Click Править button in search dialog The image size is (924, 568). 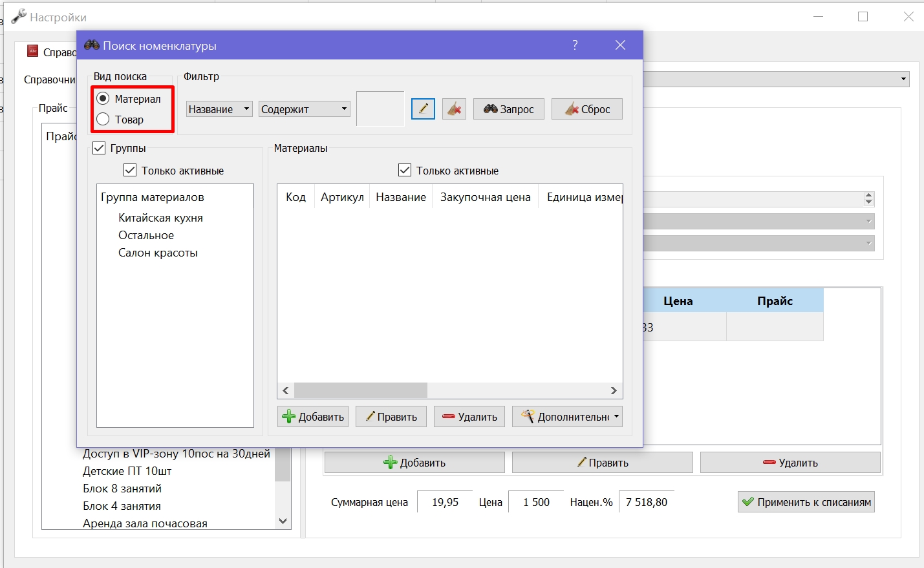coord(391,417)
